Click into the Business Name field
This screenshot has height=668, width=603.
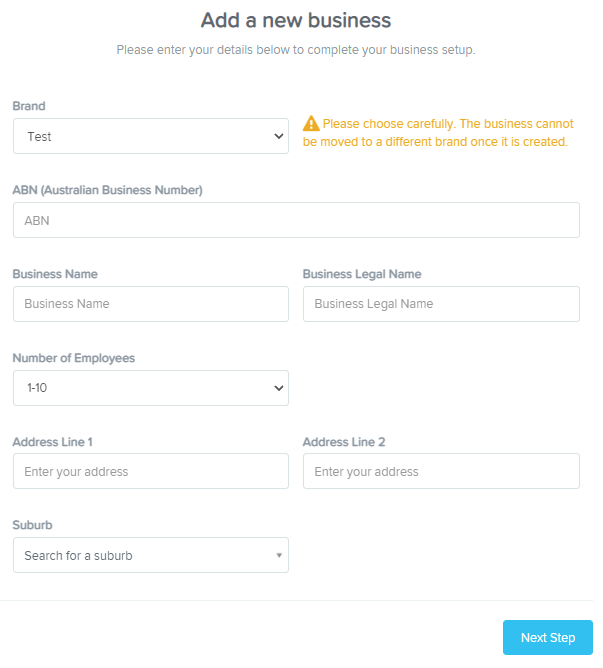coord(151,304)
